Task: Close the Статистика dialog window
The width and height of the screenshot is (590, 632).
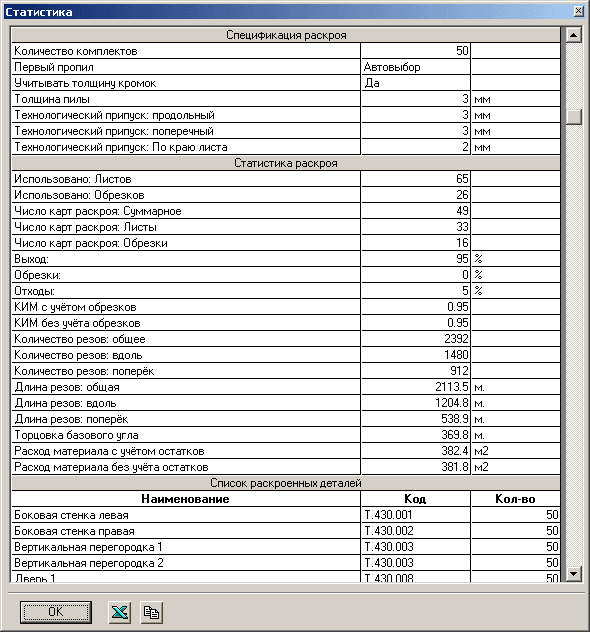Action: (578, 11)
